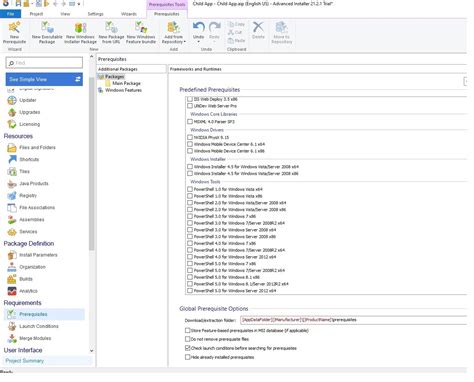Switch to the Settings ribbon tab
This screenshot has width=474, height=382.
(x=95, y=14)
